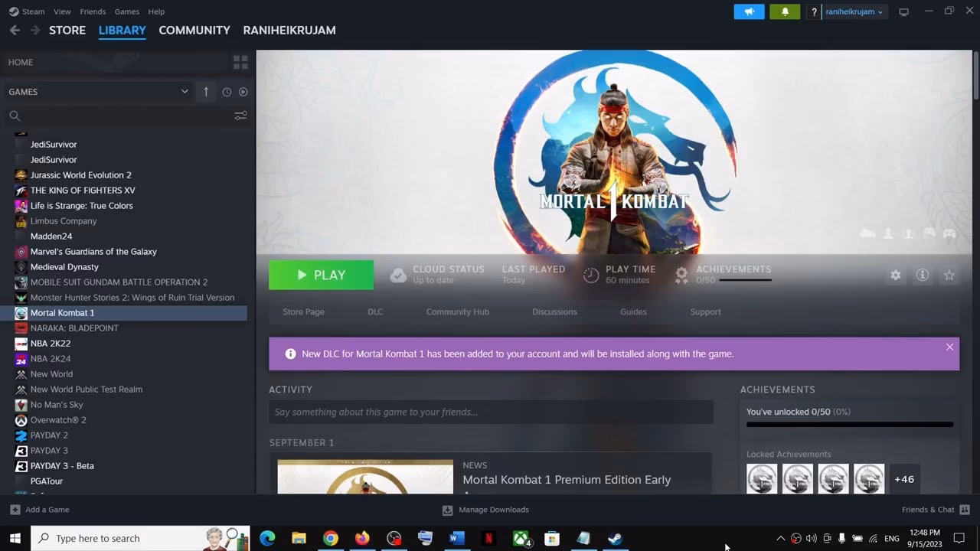The image size is (980, 551).
Task: Open the DLC tab
Action: [x=375, y=311]
